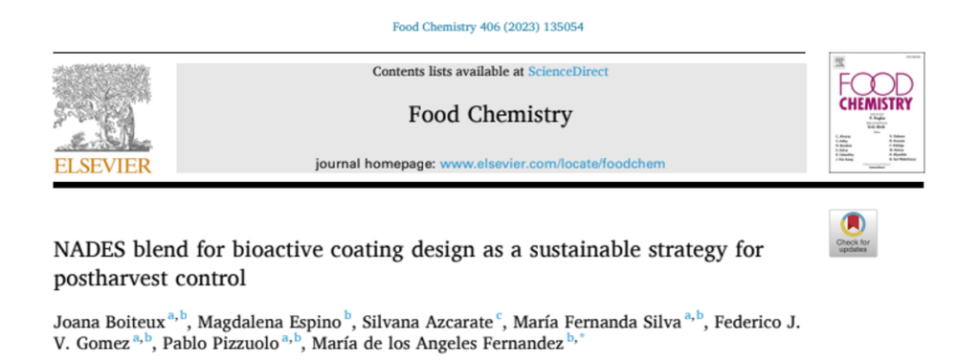980x363 pixels.
Task: Click affiliation superscript b after Magdalena Espino
Action: pos(348,317)
